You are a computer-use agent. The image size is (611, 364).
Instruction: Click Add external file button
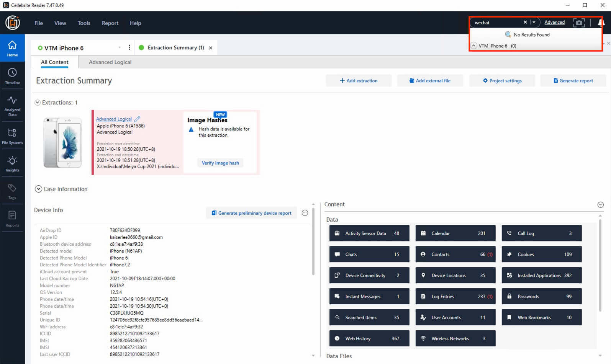430,80
